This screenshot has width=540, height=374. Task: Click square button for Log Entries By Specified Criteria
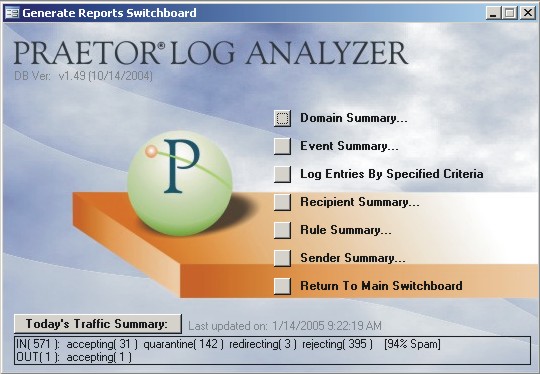click(282, 174)
